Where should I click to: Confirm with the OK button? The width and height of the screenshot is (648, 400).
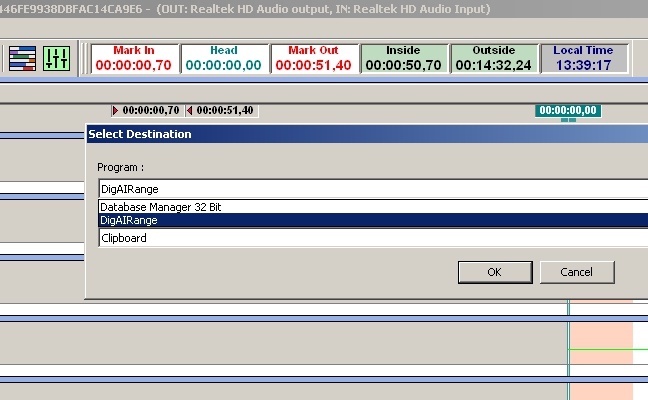(495, 272)
